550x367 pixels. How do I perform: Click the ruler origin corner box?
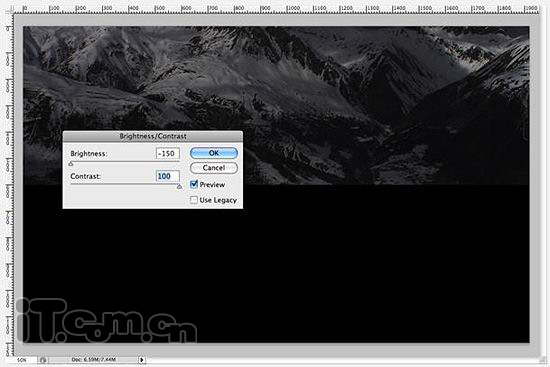click(x=8, y=8)
